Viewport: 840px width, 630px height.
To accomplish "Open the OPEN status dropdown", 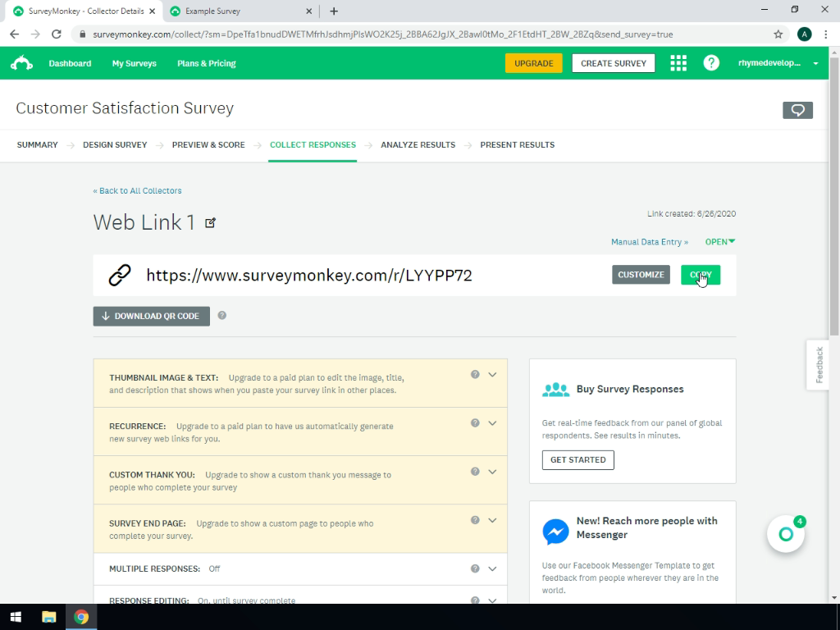I will (720, 242).
